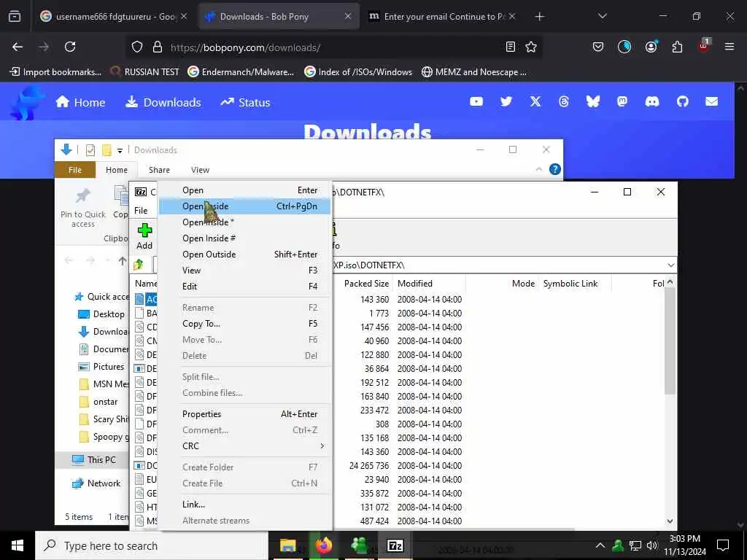747x560 pixels.
Task: Open the Status link on Bob Pony
Action: point(245,102)
